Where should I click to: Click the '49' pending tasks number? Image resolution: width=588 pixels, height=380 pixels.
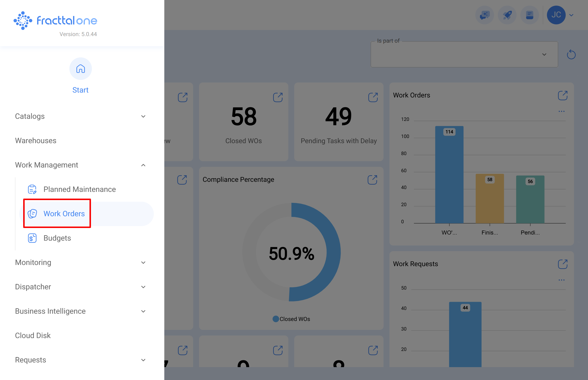tap(339, 116)
